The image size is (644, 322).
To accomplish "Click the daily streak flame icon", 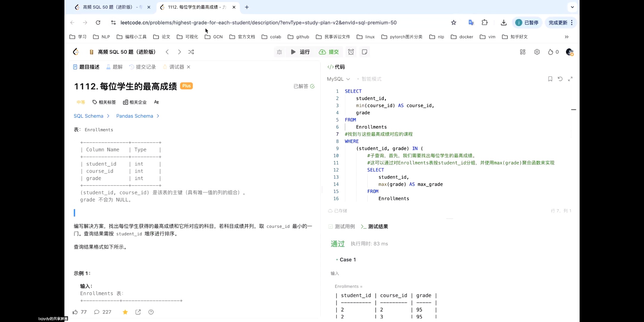I will click(x=550, y=52).
